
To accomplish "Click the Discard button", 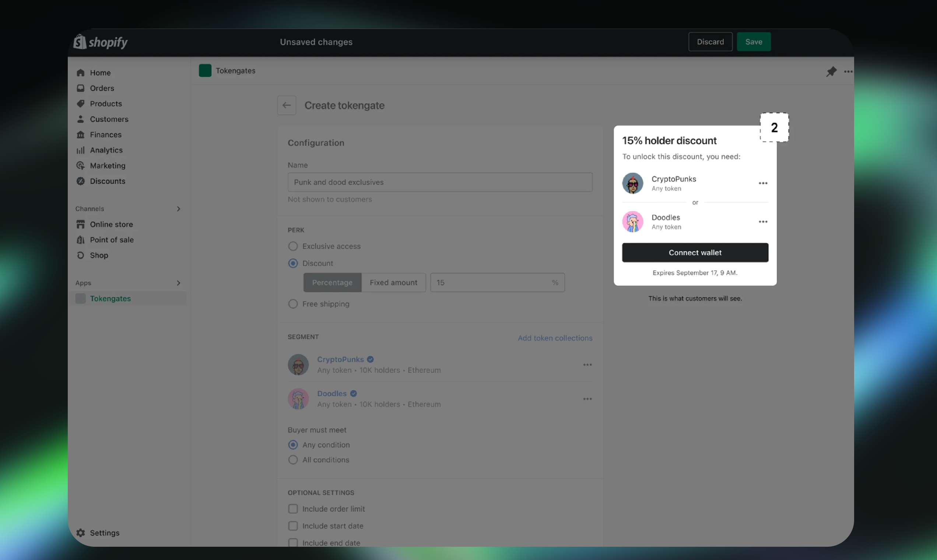I will [710, 42].
